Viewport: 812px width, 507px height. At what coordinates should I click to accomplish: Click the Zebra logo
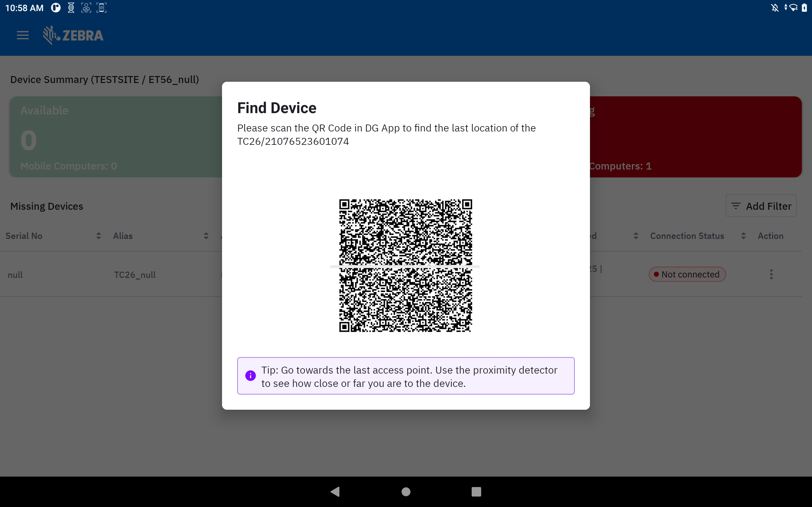click(73, 35)
